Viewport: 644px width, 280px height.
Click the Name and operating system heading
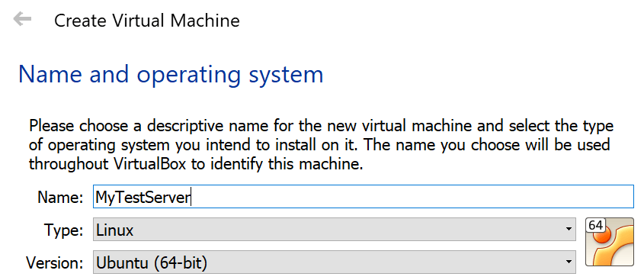coord(171,75)
